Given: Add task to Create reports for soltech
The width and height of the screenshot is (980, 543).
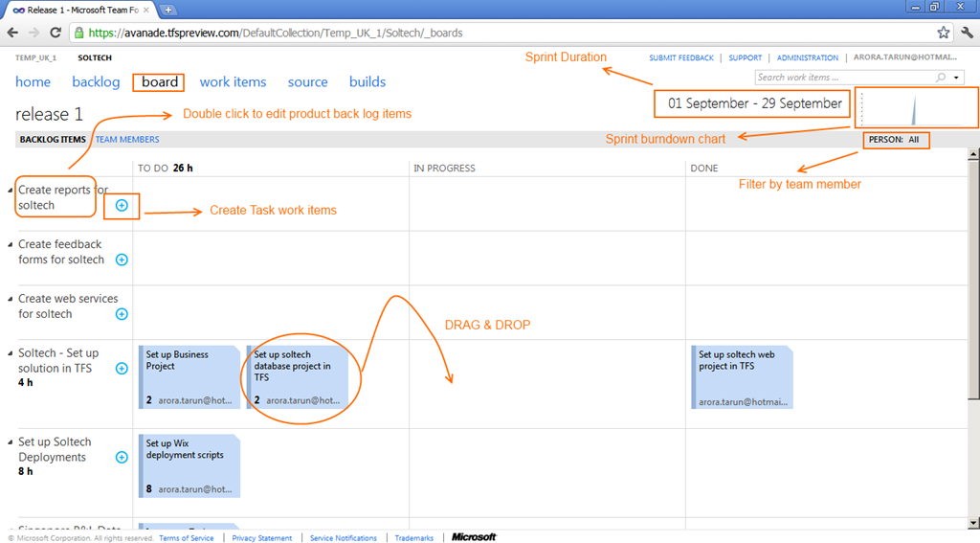Looking at the screenshot, I should (x=122, y=205).
